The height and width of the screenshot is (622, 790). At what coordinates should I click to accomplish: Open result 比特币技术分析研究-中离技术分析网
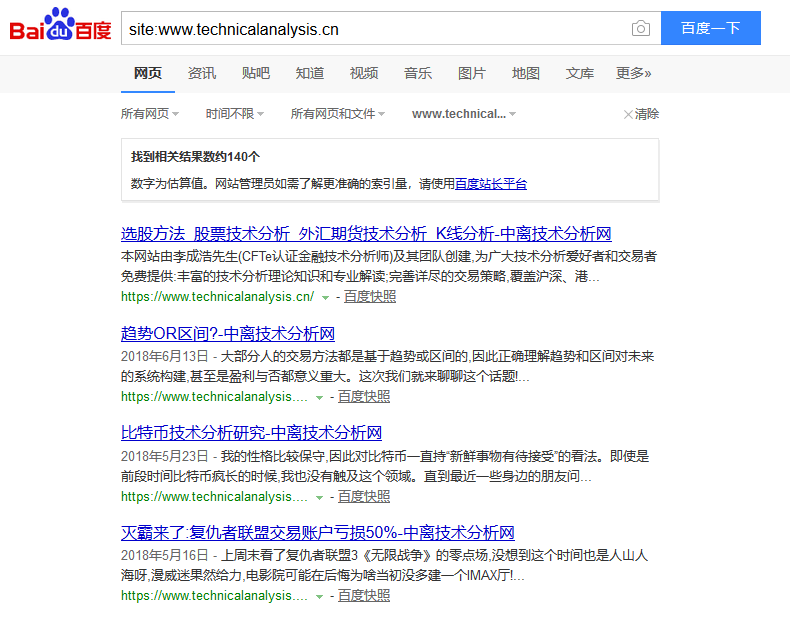tap(251, 433)
